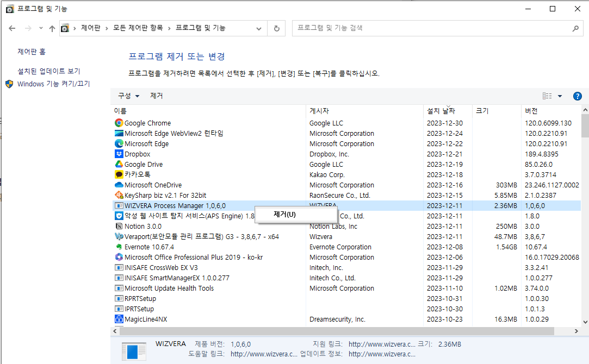The image size is (589, 364).
Task: Click the Microsoft Edge WebView2 icon
Action: 119,133
